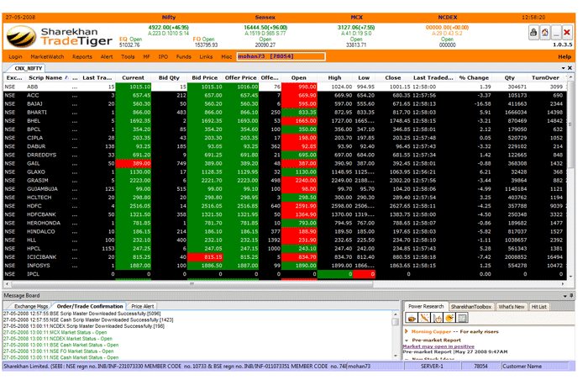Collapse the Pre-market Report section
The width and height of the screenshot is (588, 380).
click(x=407, y=340)
